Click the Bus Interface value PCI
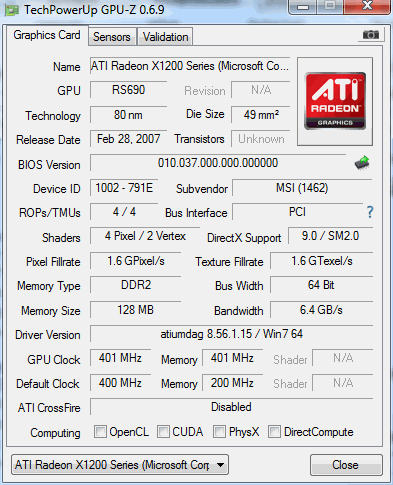The width and height of the screenshot is (393, 485). click(x=297, y=212)
